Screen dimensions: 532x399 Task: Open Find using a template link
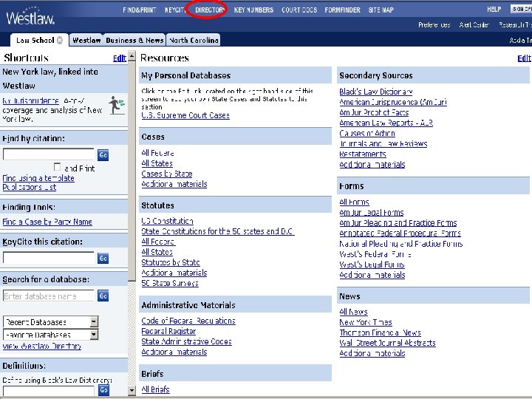[38, 178]
